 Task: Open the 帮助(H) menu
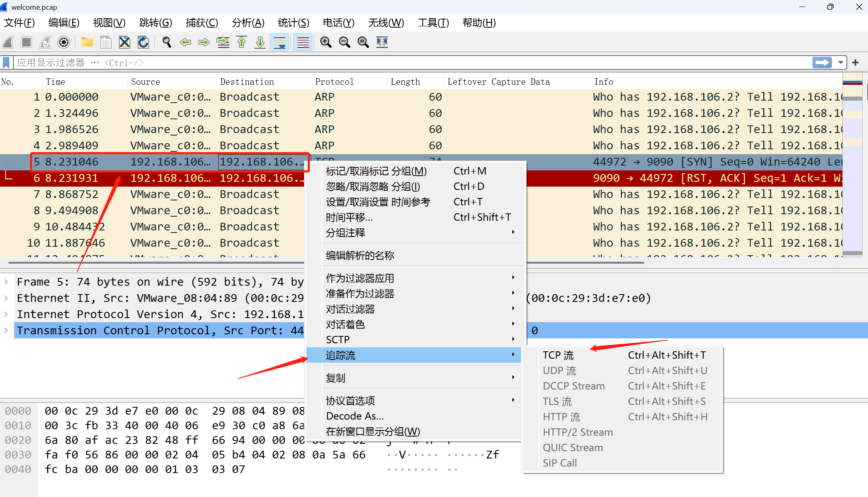(x=479, y=23)
